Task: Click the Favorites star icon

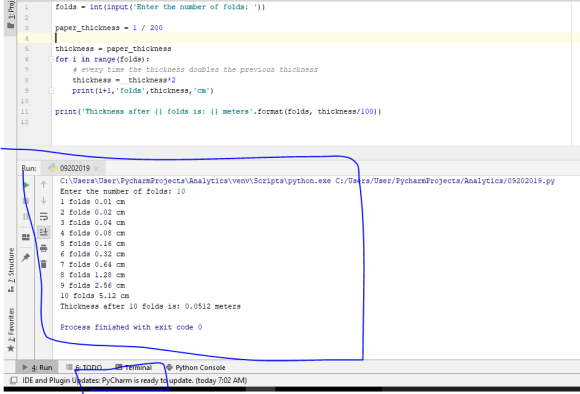Action: (x=11, y=348)
